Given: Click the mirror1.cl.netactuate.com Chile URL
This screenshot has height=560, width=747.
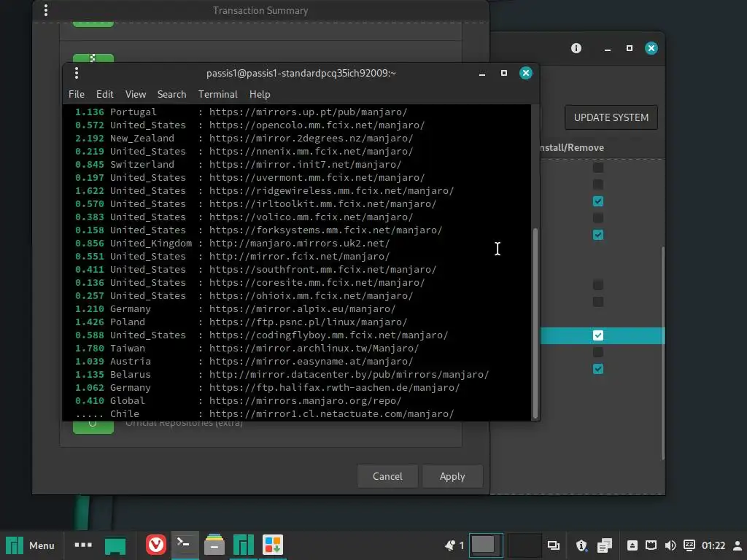Looking at the screenshot, I should point(331,414).
